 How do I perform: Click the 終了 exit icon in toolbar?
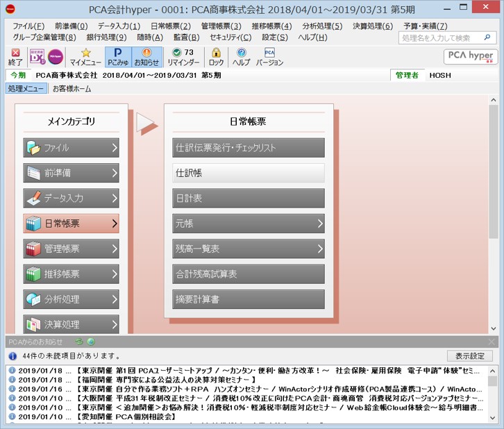point(15,57)
